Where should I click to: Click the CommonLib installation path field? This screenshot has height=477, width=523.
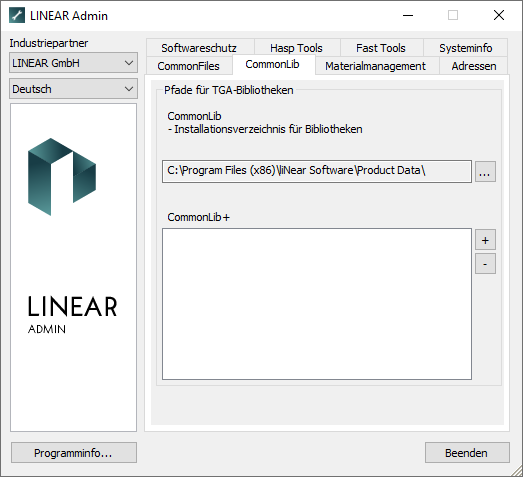point(317,171)
